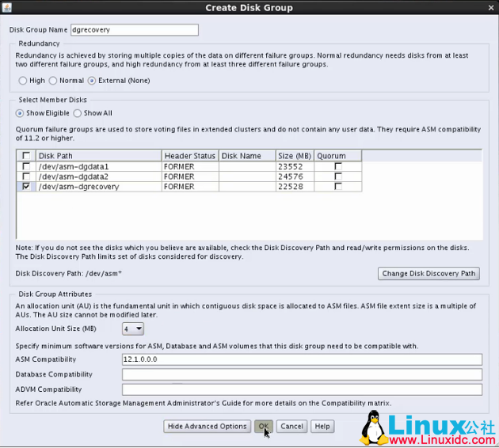Click size value 24576
This screenshot has width=499, height=448.
pos(295,177)
